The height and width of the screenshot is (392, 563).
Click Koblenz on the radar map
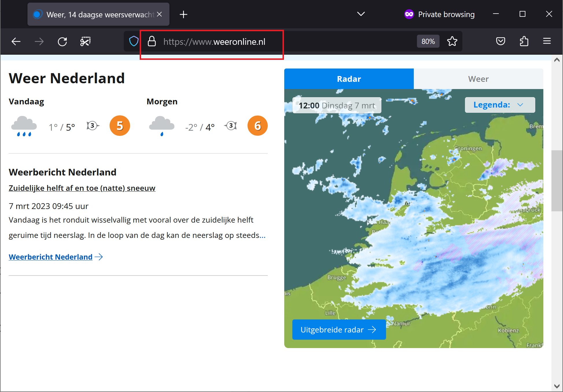coord(508,330)
